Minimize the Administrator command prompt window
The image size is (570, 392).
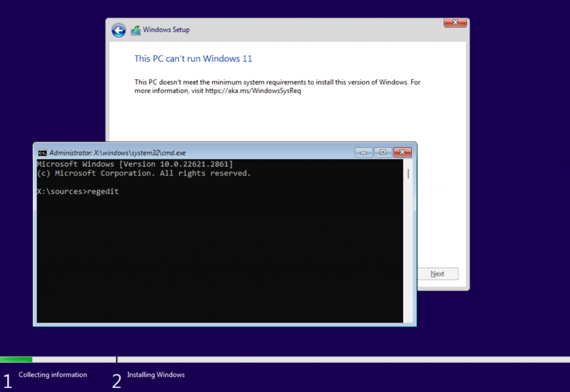[x=363, y=152]
